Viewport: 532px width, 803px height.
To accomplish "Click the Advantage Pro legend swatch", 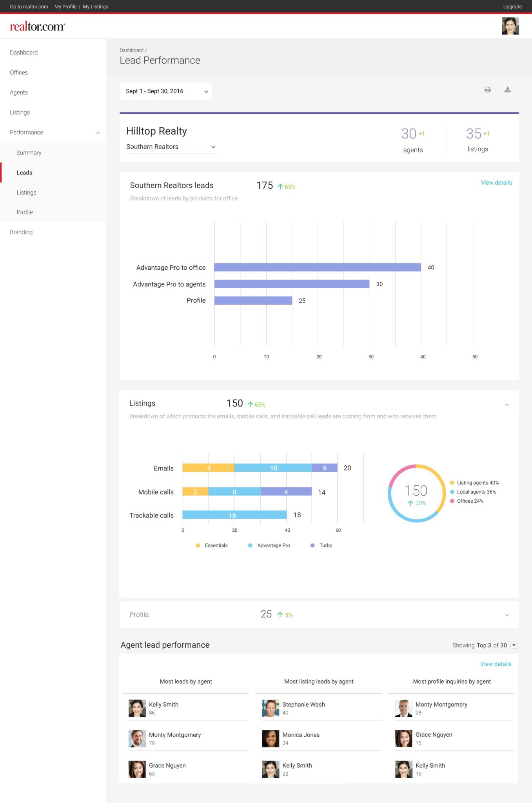I will pos(250,545).
